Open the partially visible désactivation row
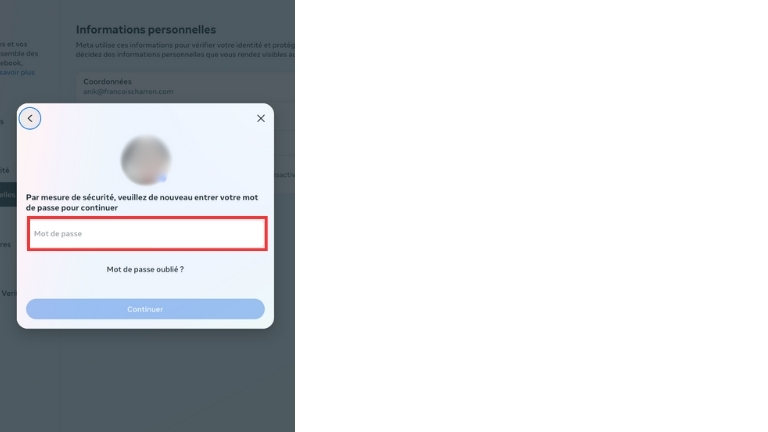The image size is (768, 432). (x=284, y=174)
